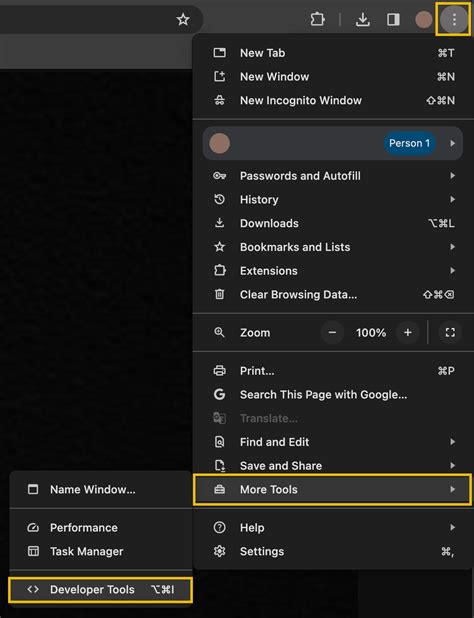Click the toolbox icon beside More Tools
The height and width of the screenshot is (618, 474).
[219, 490]
